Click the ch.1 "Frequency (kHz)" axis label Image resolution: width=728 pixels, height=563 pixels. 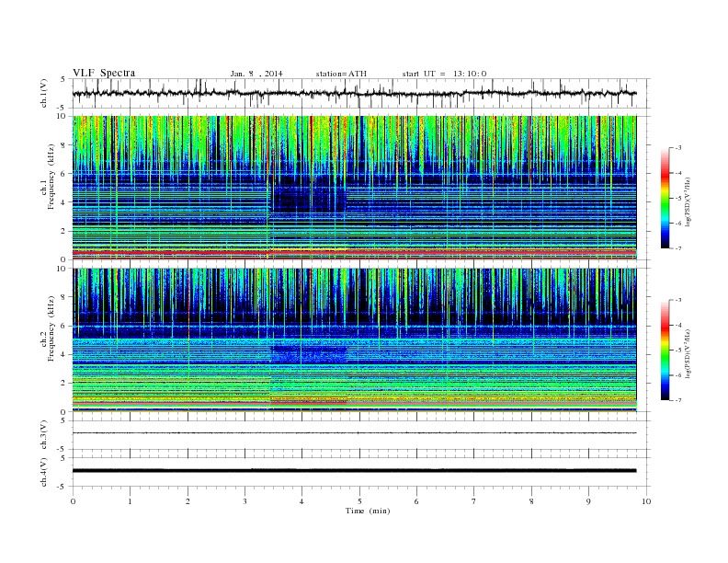pyautogui.click(x=51, y=177)
